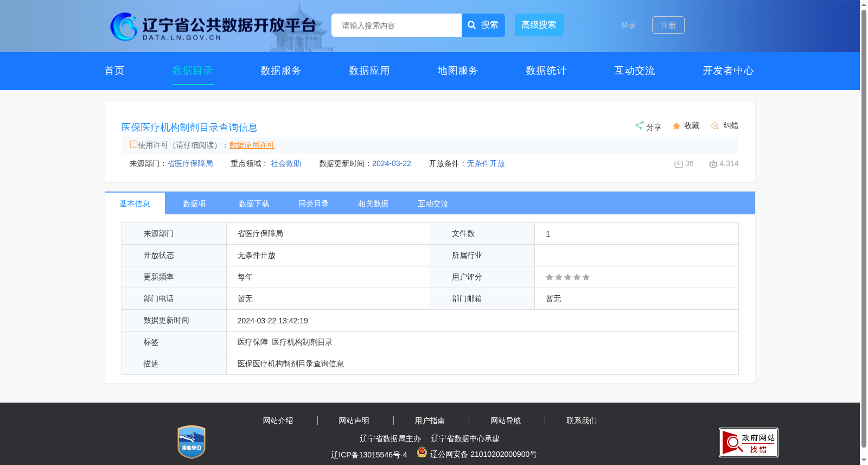This screenshot has height=465, width=868.
Task: Switch to the 互动交流 tab below the title
Action: pyautogui.click(x=433, y=203)
